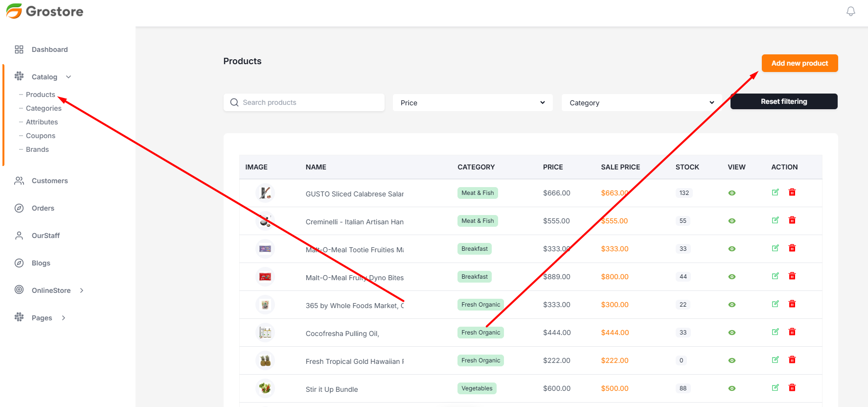
Task: Click the Stir it Up Bundle thumbnail
Action: [265, 388]
